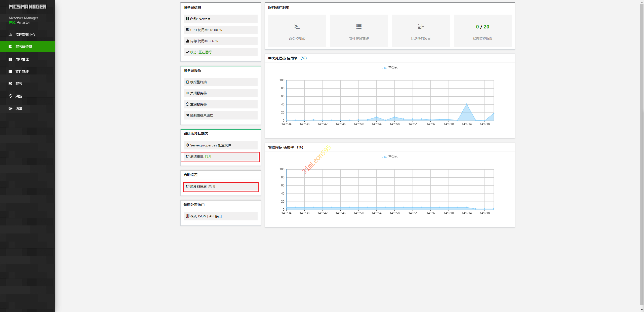
Task: Go to 文件管理 sidebar item
Action: (22, 71)
